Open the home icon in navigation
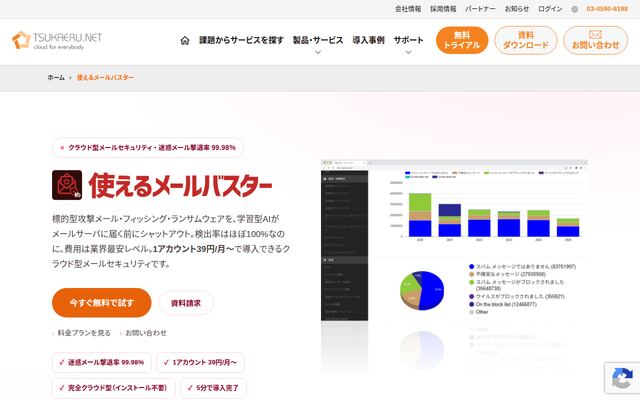Screen dimensions: 640x400 pos(185,40)
